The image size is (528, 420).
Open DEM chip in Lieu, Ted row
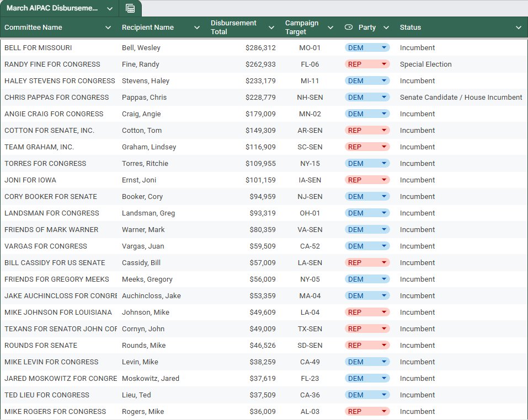[367, 395]
